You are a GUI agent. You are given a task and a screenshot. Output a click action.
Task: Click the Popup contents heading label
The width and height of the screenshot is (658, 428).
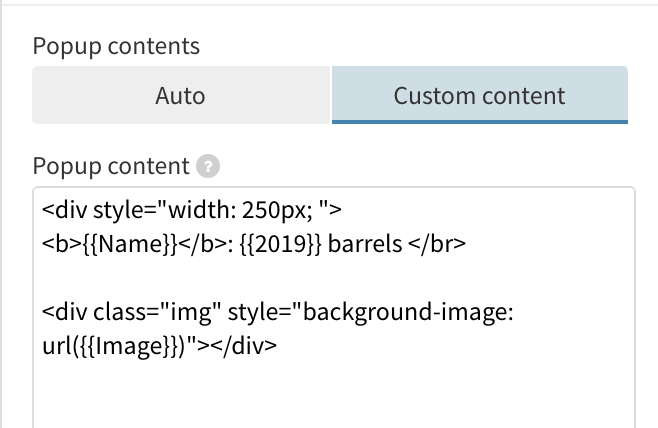point(116,46)
